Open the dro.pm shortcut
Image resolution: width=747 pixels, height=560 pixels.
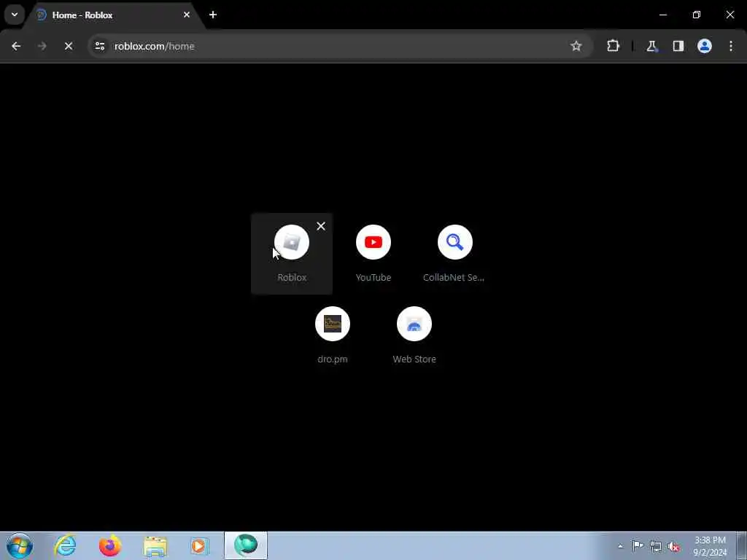click(333, 335)
